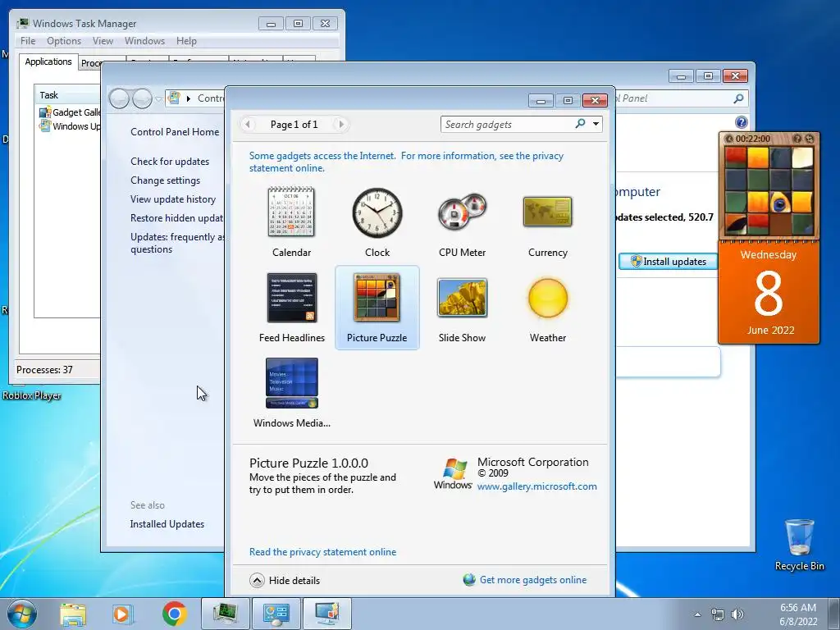Viewport: 840px width, 630px height.
Task: Select Gadget Gallery task in Task Manager
Action: (70, 112)
